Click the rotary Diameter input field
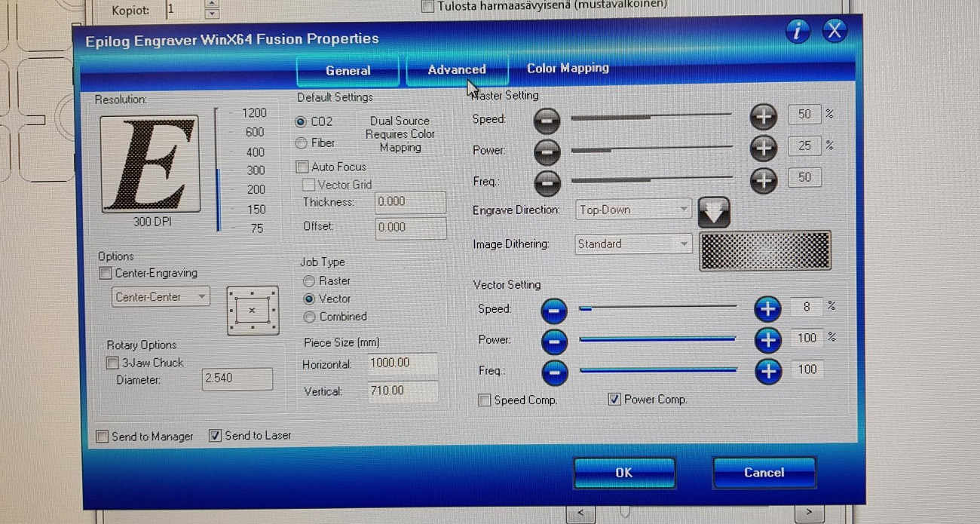Viewport: 980px width, 524px height. click(237, 378)
